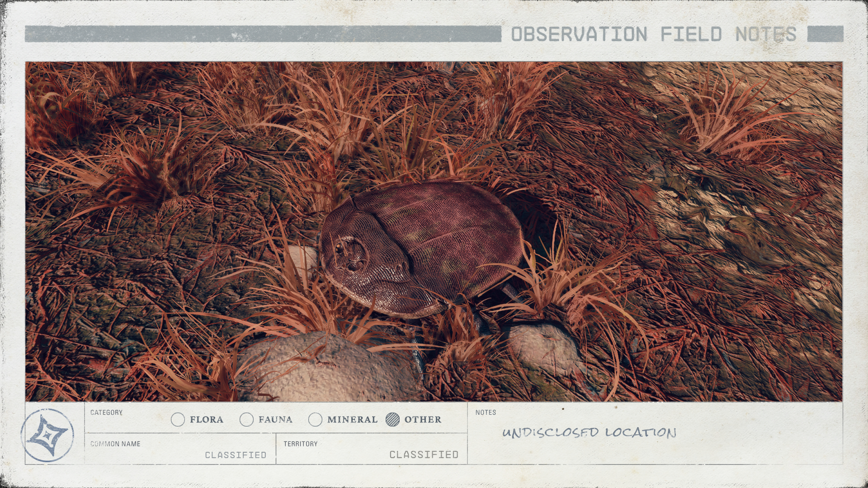The height and width of the screenshot is (488, 868).
Task: Click the 'Common Name' label
Action: click(115, 444)
